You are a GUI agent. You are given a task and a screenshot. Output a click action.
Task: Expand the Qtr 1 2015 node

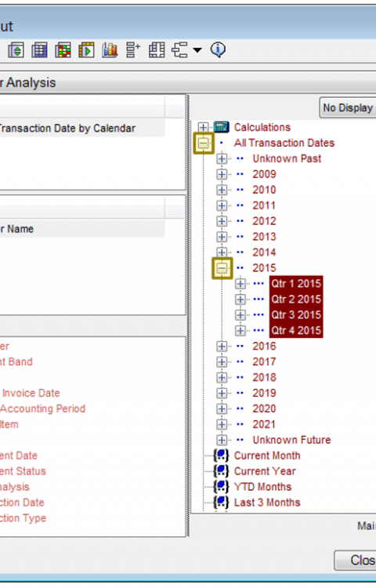point(240,284)
